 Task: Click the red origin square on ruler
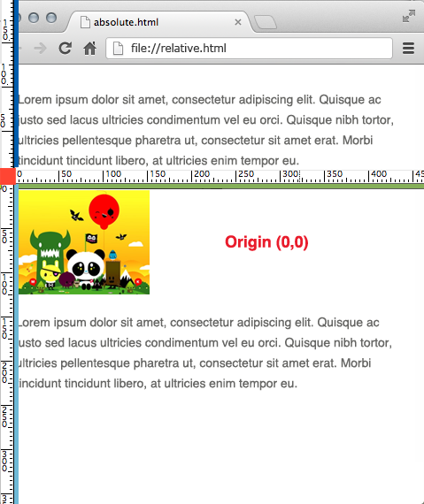tap(8, 176)
